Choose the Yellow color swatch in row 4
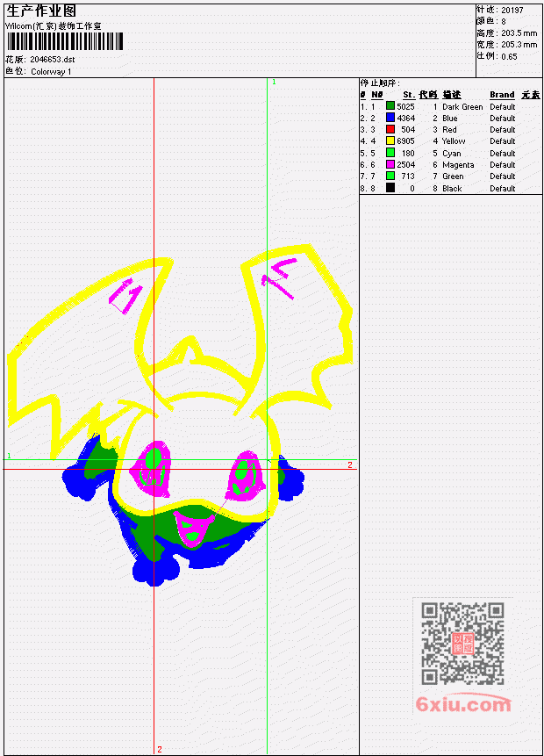The image size is (544, 756). (390, 140)
